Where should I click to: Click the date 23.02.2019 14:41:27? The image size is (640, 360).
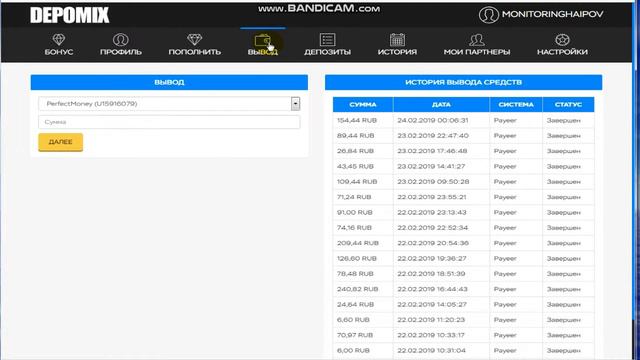pos(431,167)
